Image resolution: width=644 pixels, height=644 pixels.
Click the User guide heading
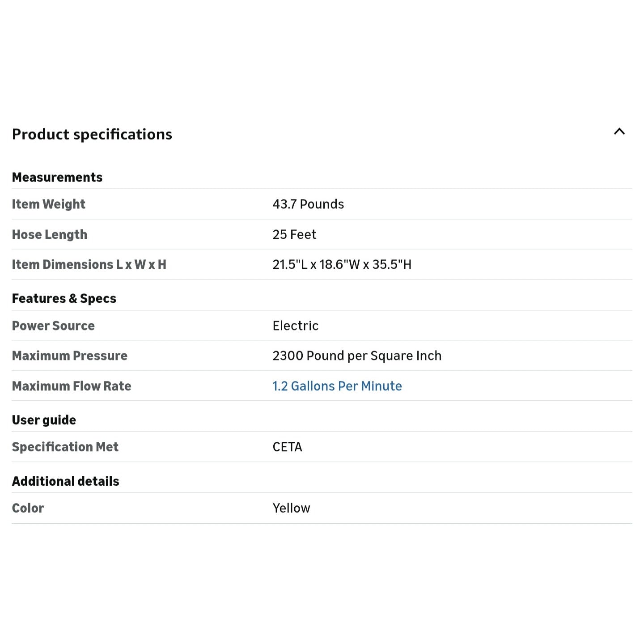pos(44,420)
